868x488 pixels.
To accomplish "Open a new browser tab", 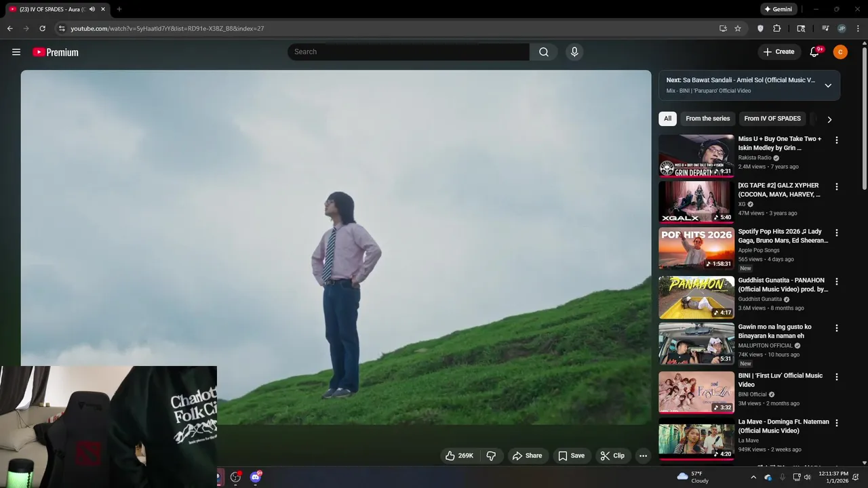I will (119, 9).
